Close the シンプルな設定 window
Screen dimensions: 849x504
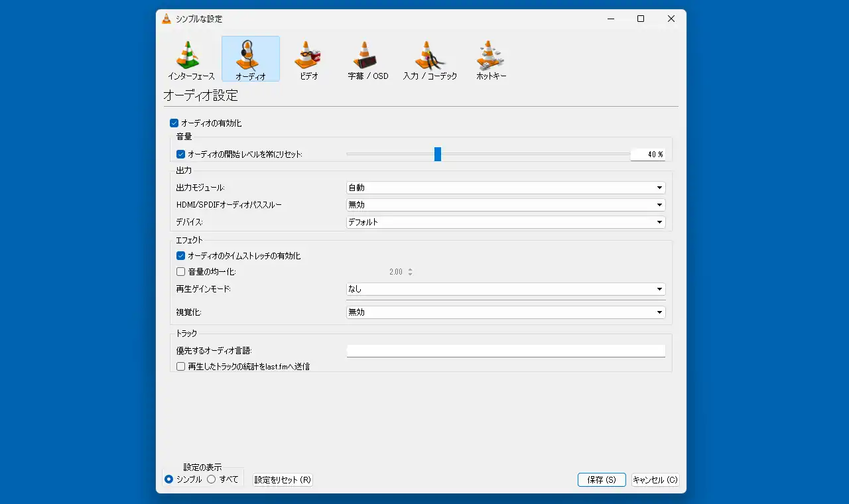[671, 19]
